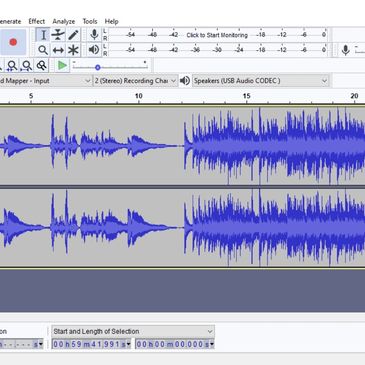Click inside the upper (left channel) waveform
Image resolution: width=365 pixels, height=365 pixels.
(182, 146)
